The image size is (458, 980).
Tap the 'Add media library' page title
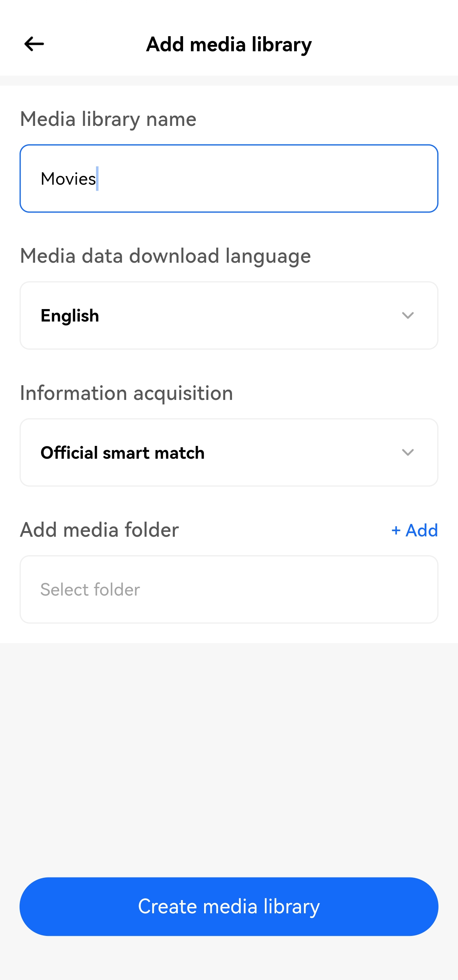pyautogui.click(x=229, y=44)
